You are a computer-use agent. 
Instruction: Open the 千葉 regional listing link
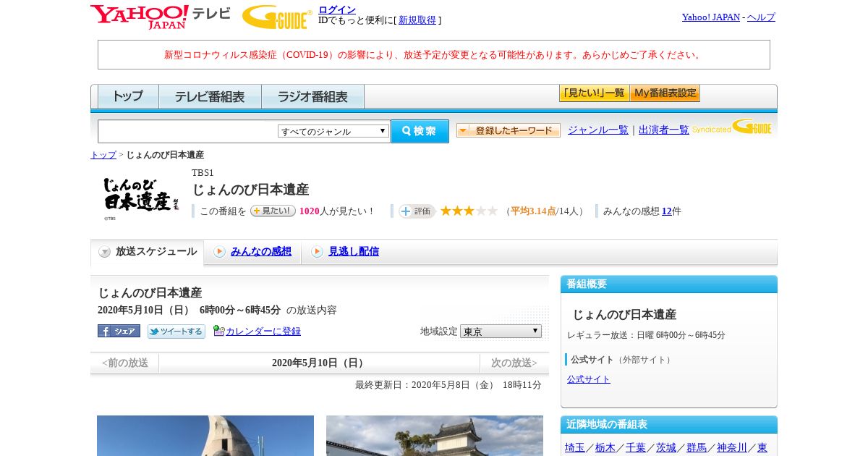(x=636, y=447)
